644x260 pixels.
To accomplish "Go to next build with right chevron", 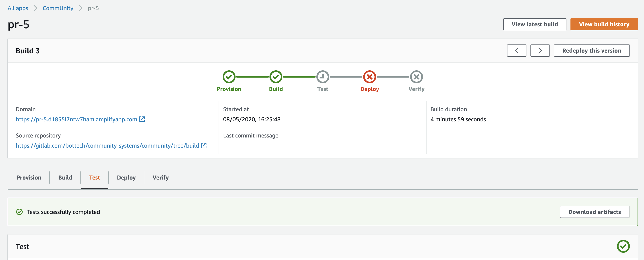I will pos(540,51).
